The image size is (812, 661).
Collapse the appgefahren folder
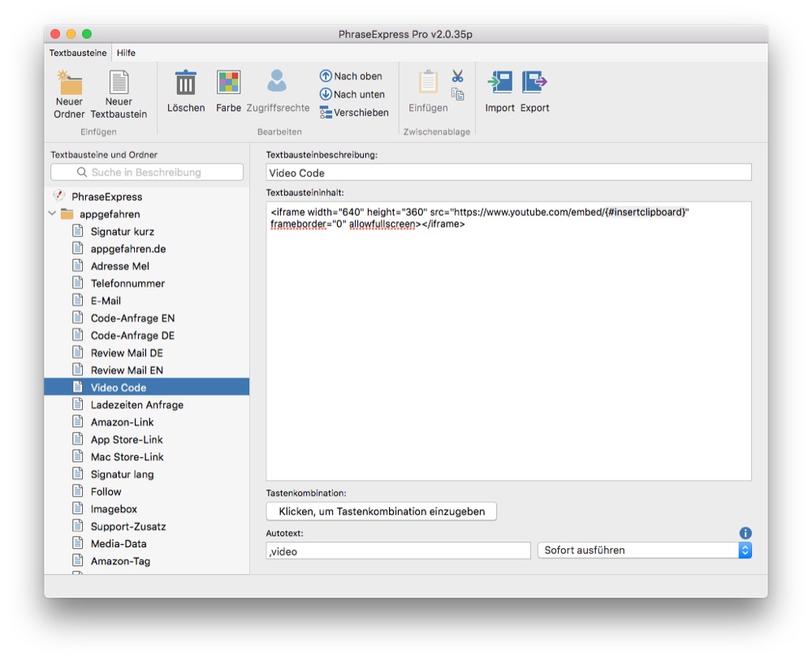point(53,214)
